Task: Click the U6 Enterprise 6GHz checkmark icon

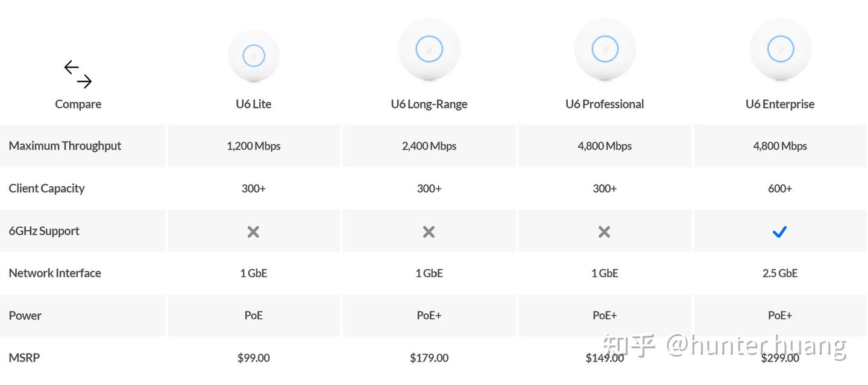Action: 780,231
